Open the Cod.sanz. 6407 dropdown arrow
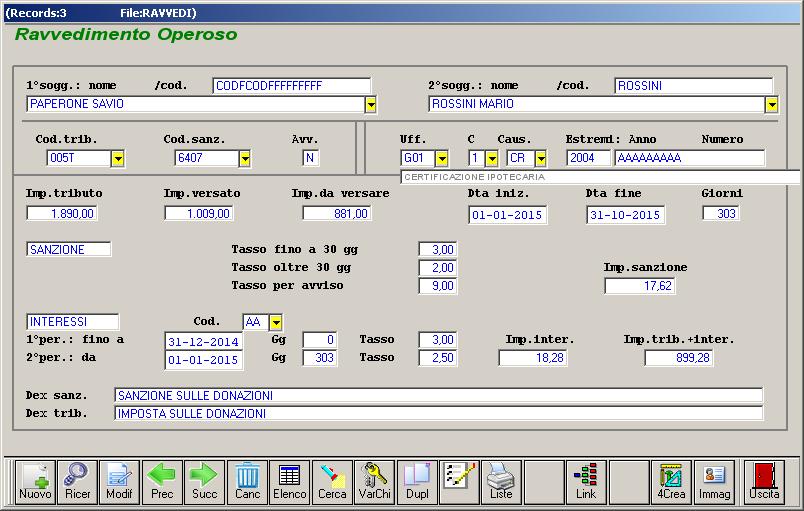This screenshot has width=804, height=511. point(245,158)
